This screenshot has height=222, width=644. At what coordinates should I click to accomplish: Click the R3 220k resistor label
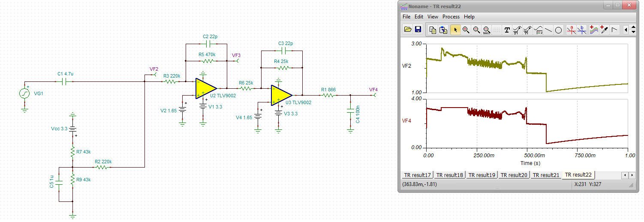pyautogui.click(x=172, y=75)
